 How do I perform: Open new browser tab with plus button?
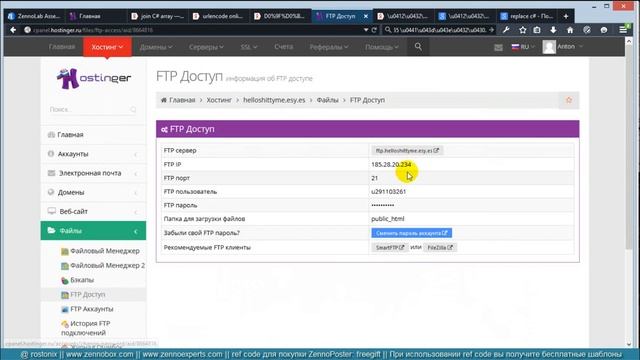coord(566,16)
